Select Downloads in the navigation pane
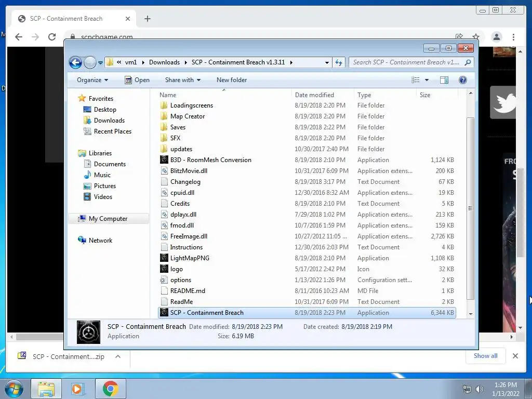 tap(109, 121)
